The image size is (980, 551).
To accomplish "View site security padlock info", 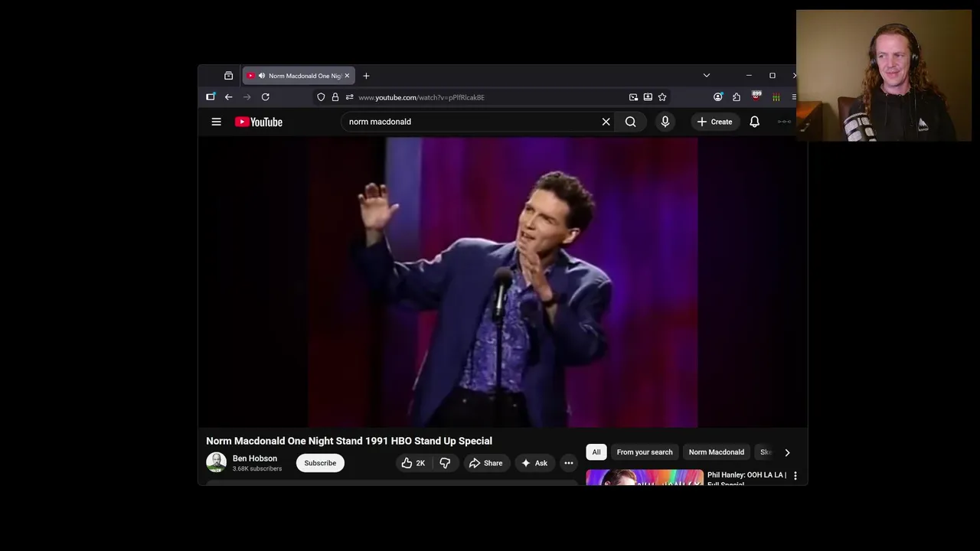I will pyautogui.click(x=335, y=97).
